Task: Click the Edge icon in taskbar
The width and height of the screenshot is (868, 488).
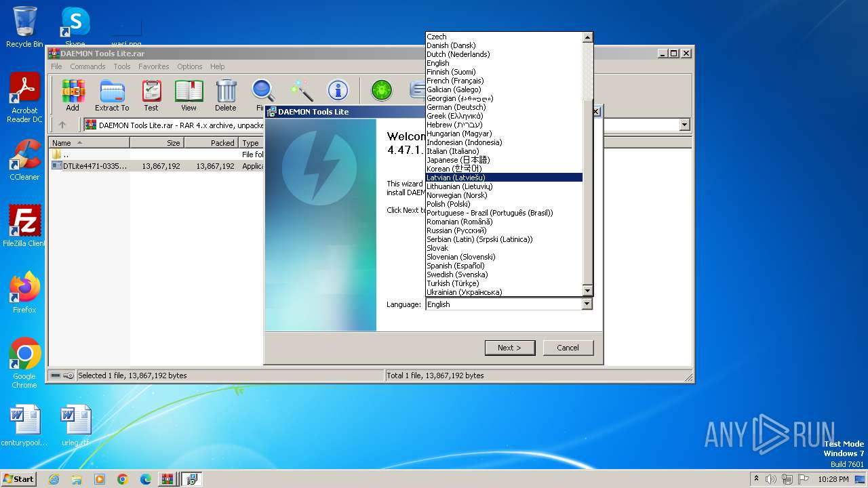Action: pos(146,479)
